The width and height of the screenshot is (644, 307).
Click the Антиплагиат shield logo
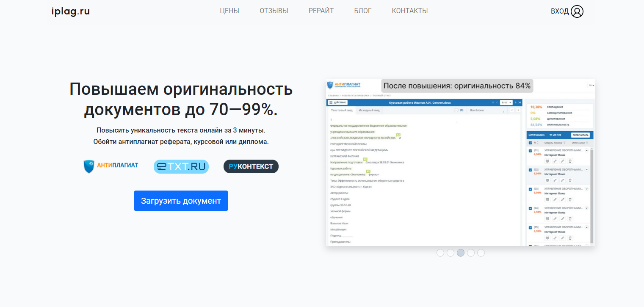tap(111, 166)
